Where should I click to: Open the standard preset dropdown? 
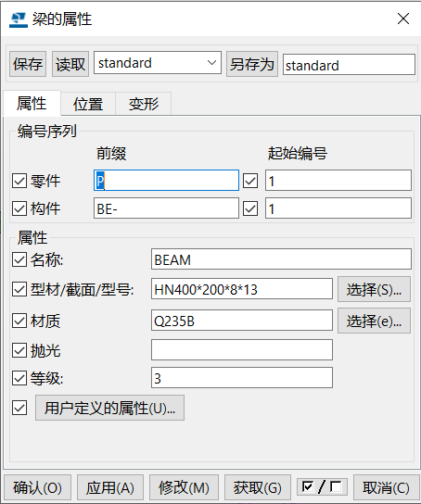click(158, 63)
